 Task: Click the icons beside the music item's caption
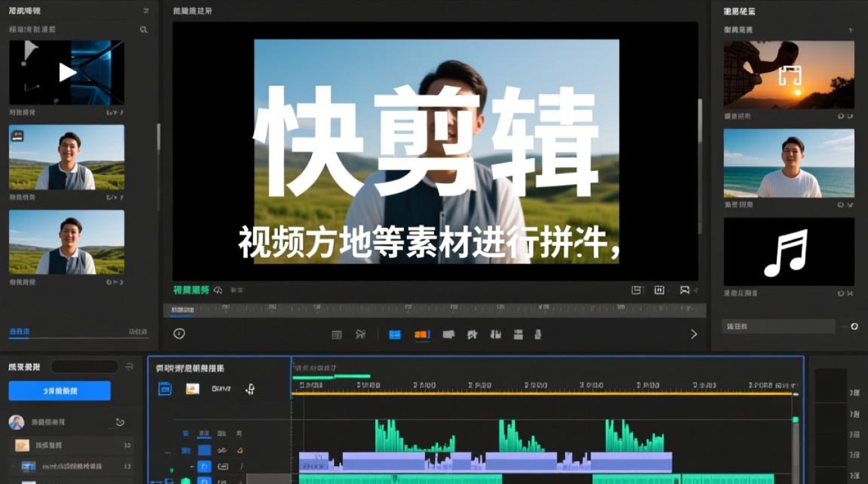pyautogui.click(x=845, y=293)
